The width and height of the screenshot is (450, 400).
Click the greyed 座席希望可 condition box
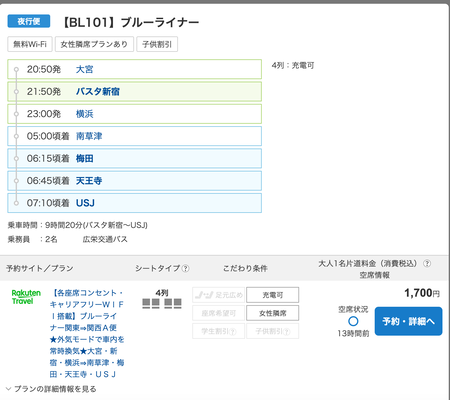(x=219, y=313)
